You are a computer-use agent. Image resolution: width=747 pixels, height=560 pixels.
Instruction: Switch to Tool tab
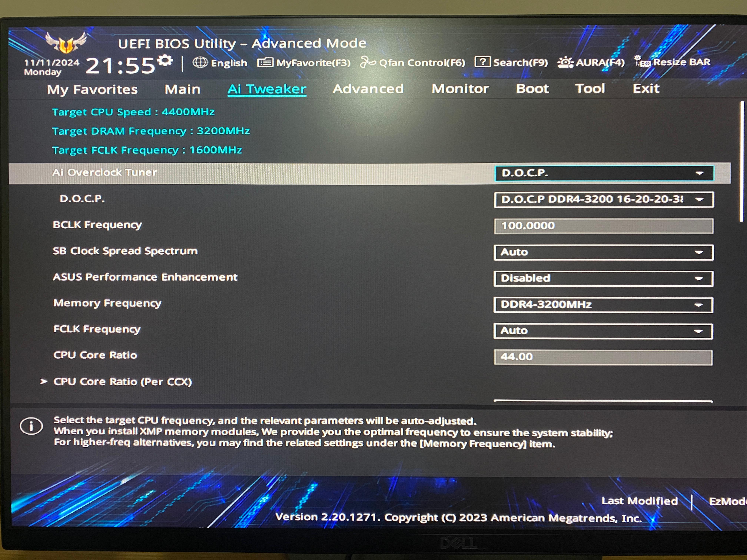pos(590,89)
